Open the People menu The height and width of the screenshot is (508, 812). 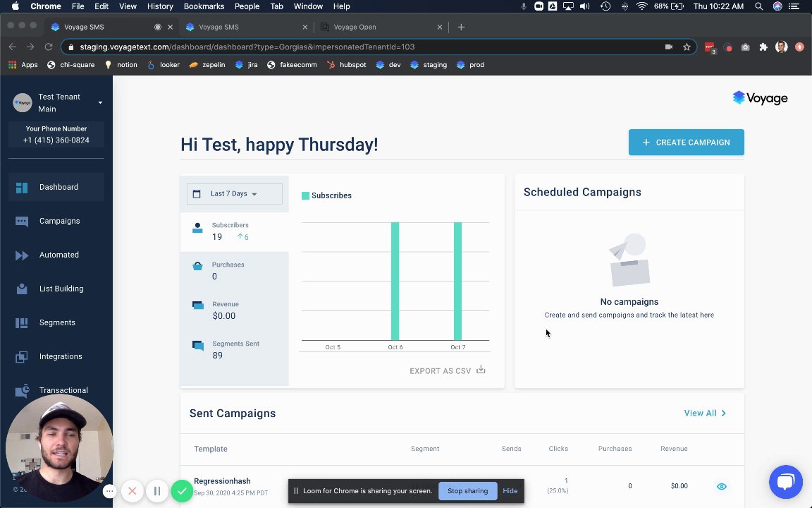point(247,6)
